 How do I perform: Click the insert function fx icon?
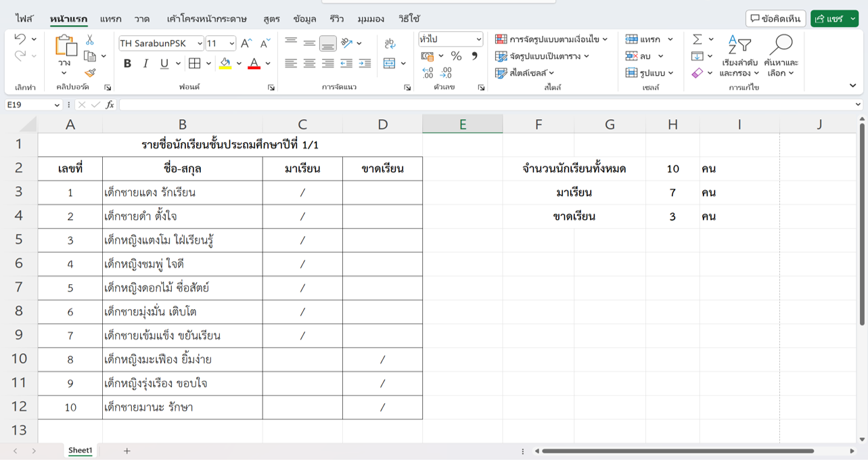pos(110,105)
